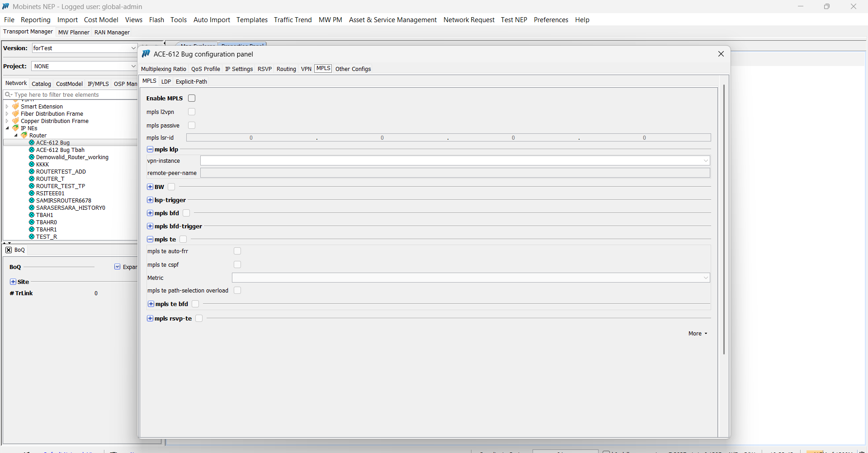Click the More button
Image resolution: width=868 pixels, height=453 pixels.
click(698, 334)
